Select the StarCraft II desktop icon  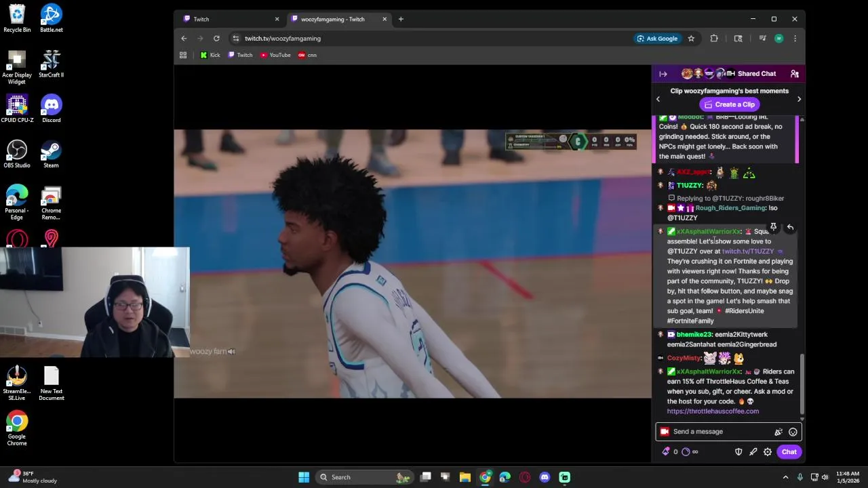(x=52, y=64)
